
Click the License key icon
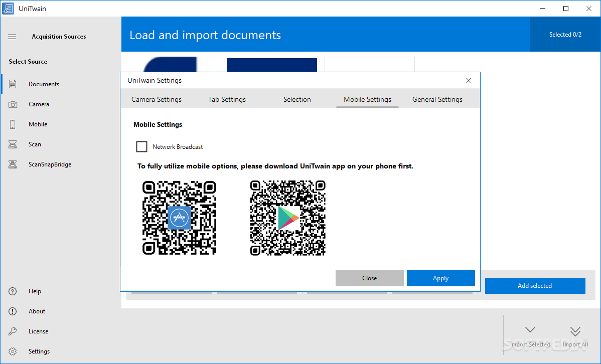(x=13, y=331)
